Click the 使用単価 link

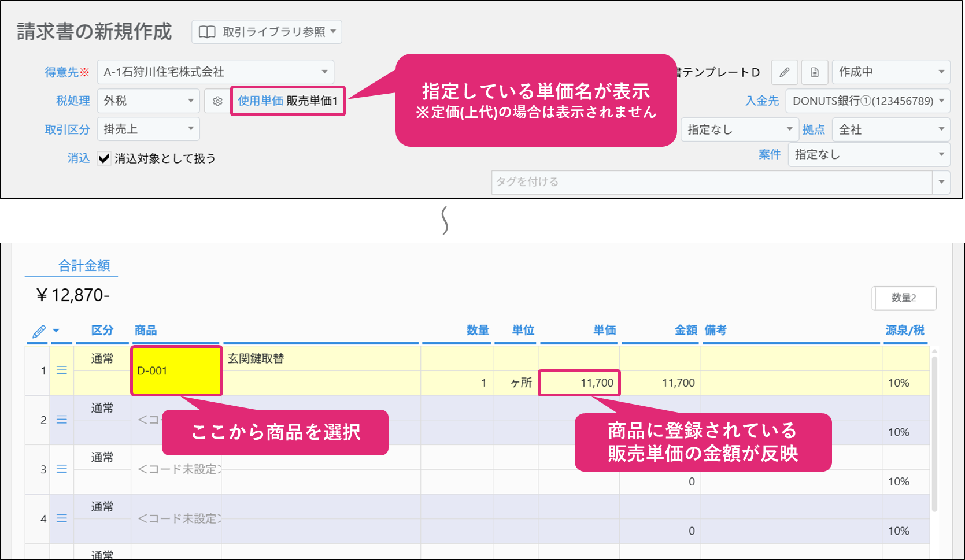click(260, 101)
